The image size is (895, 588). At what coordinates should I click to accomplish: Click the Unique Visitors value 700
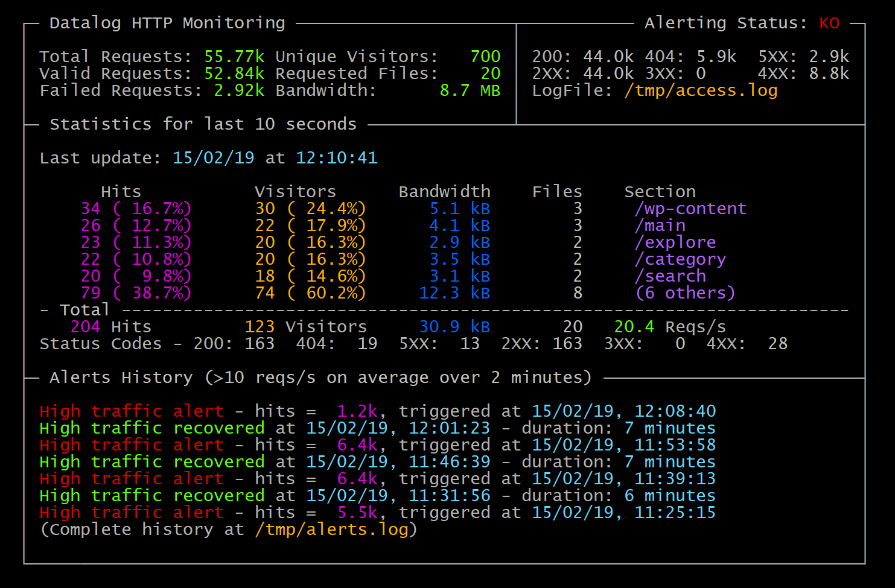coord(485,57)
